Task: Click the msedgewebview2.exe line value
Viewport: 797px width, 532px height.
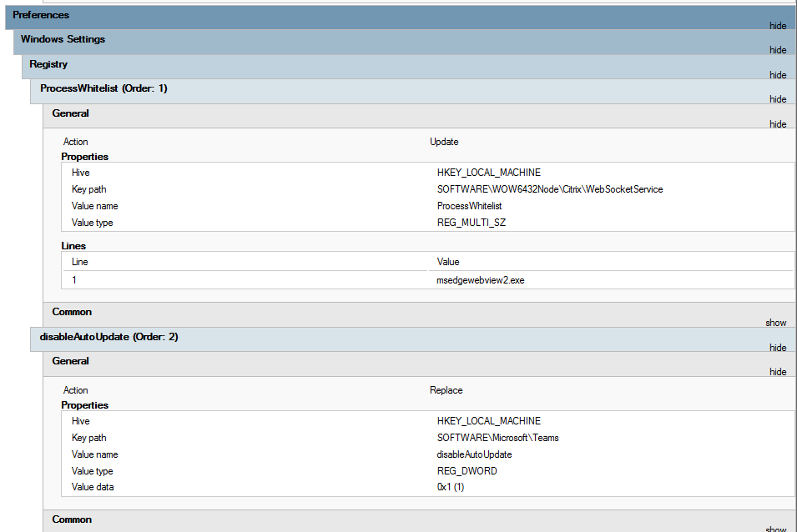Action: pyautogui.click(x=481, y=280)
